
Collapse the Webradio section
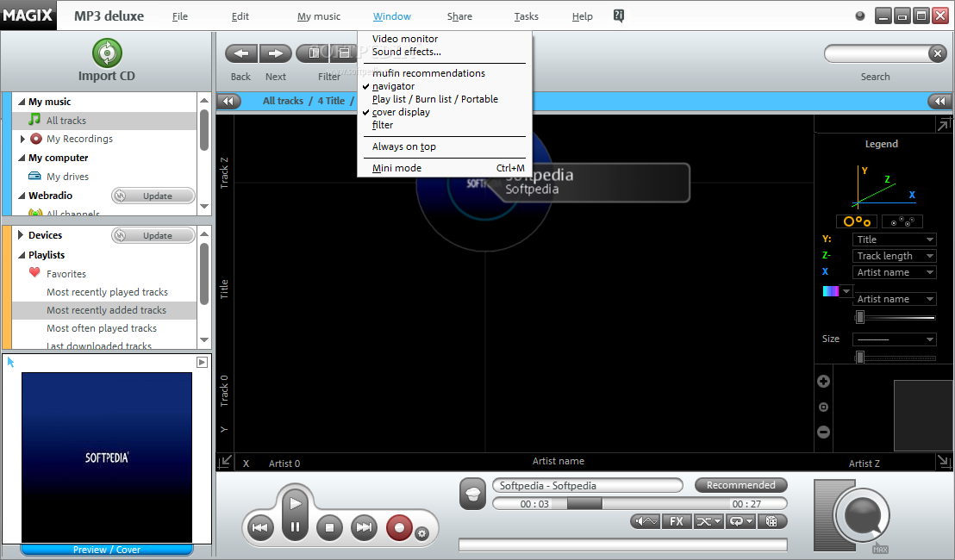click(x=22, y=196)
